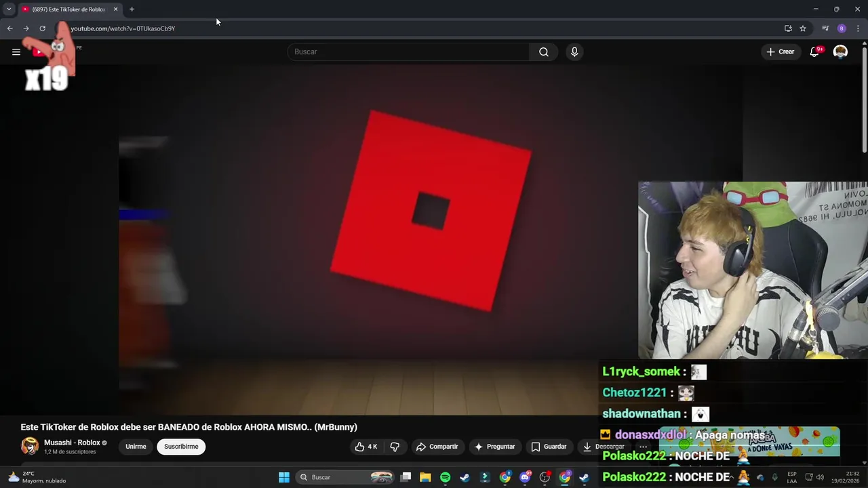868x488 pixels.
Task: Open Spotify from the taskbar
Action: click(x=445, y=477)
